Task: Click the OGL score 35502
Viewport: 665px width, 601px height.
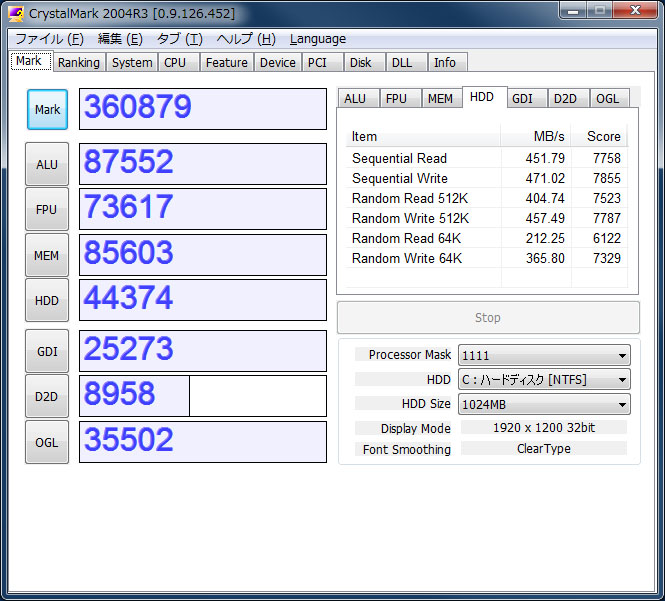Action: [203, 442]
